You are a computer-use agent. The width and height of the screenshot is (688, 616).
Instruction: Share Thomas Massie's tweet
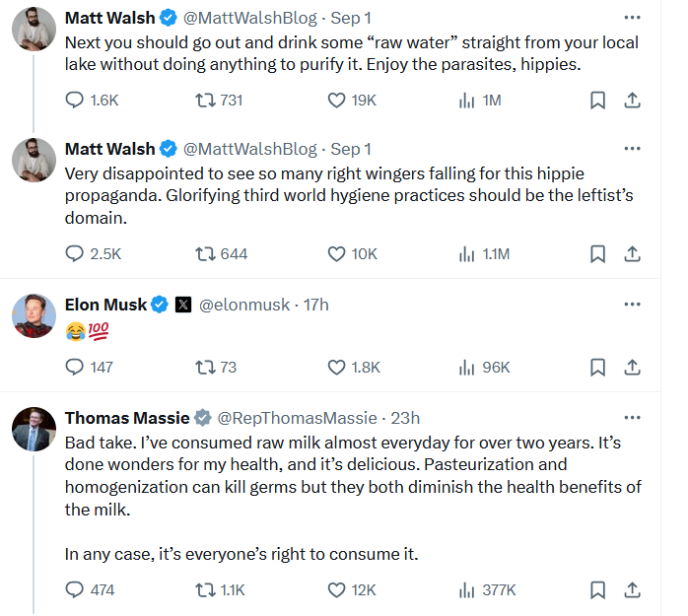pyautogui.click(x=632, y=590)
